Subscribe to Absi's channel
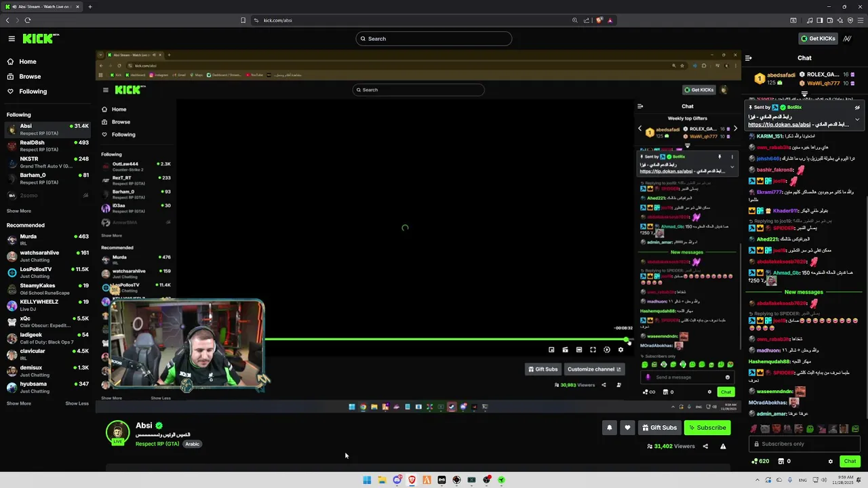868x488 pixels. [x=707, y=428]
